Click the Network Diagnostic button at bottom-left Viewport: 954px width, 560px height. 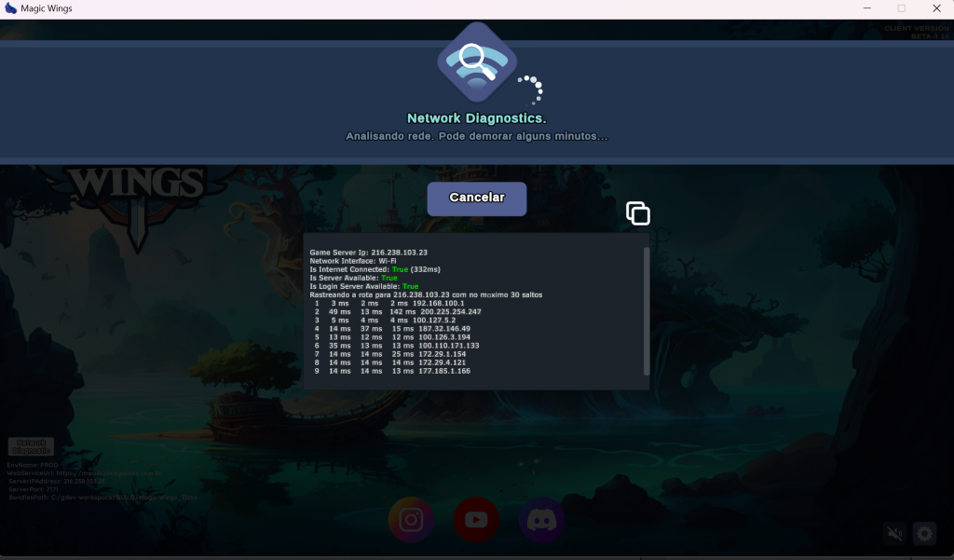tap(31, 446)
